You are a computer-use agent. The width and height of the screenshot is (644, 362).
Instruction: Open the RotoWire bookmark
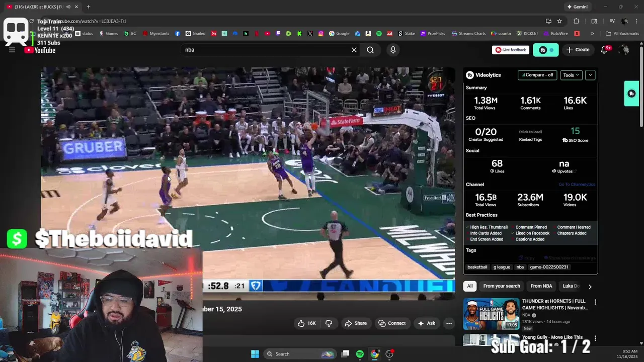(555, 34)
